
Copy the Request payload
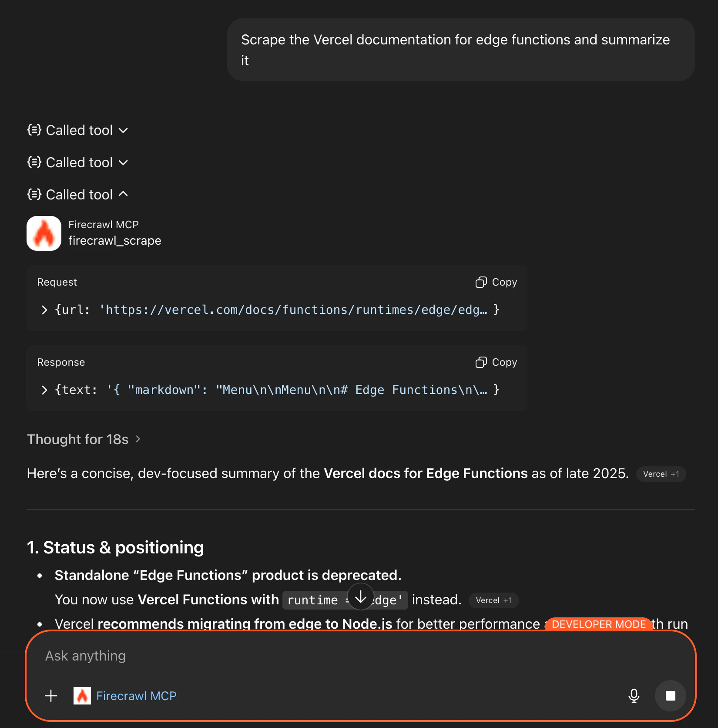click(496, 282)
